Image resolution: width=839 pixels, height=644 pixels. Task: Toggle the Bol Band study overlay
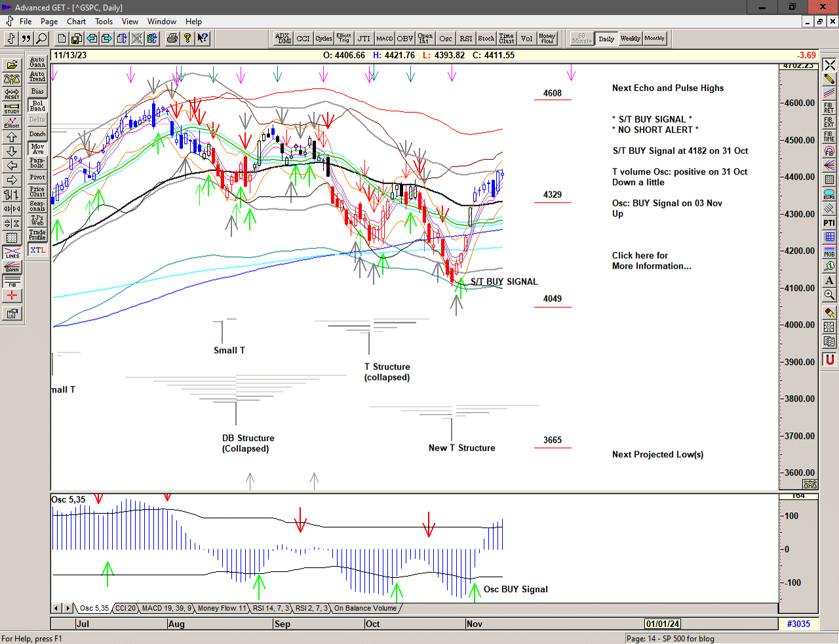point(37,105)
